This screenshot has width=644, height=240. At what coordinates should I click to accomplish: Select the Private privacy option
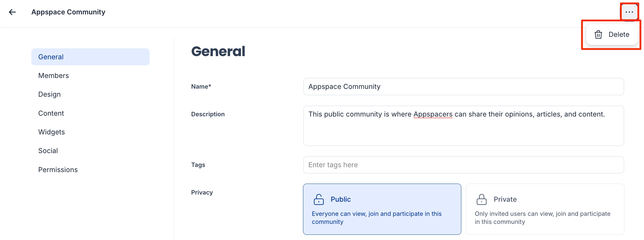coord(545,209)
